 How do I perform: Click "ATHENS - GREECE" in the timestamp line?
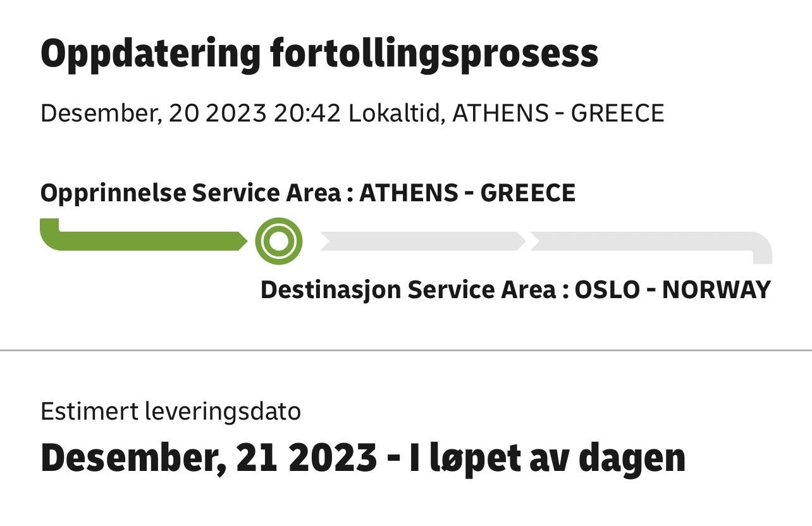pos(558,114)
